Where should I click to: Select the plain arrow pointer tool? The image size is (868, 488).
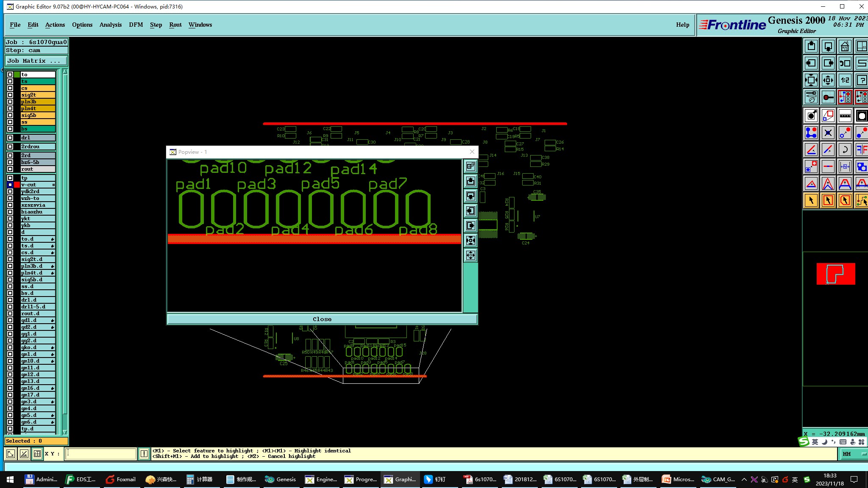(811, 200)
